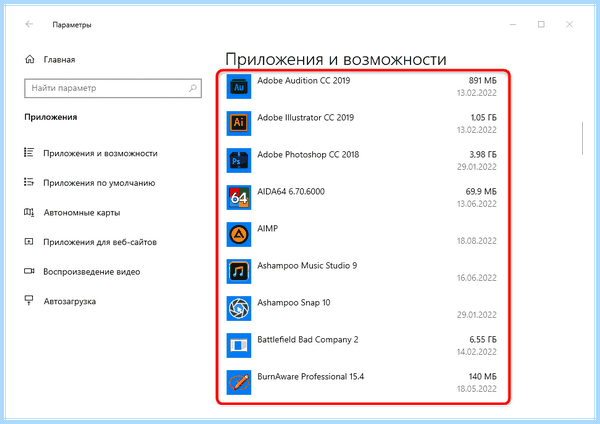Click the AIDA64 app icon

pos(239,197)
